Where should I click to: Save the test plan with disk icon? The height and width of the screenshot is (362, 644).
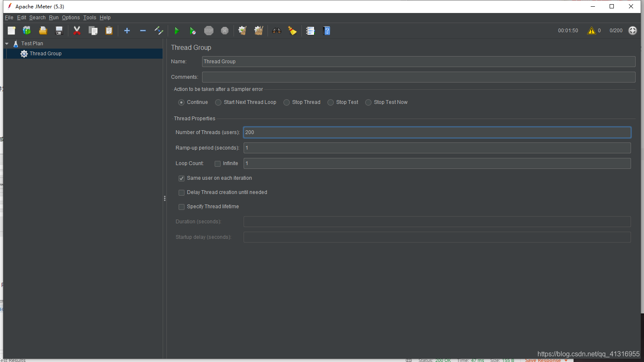coord(59,31)
